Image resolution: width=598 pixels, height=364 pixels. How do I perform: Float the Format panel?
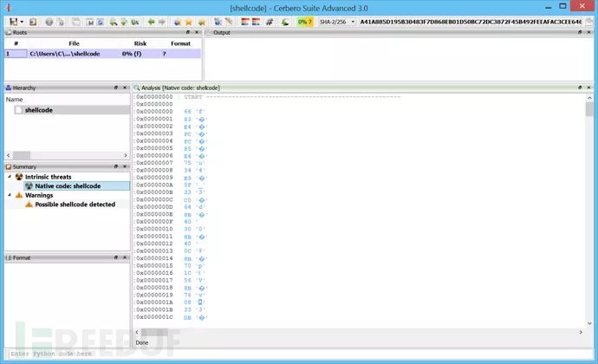tap(116, 257)
